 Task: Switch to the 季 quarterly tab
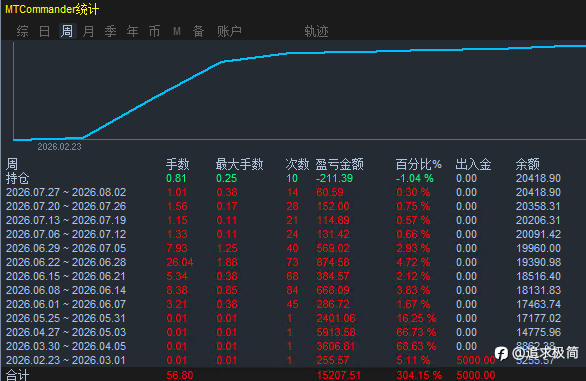pos(111,31)
